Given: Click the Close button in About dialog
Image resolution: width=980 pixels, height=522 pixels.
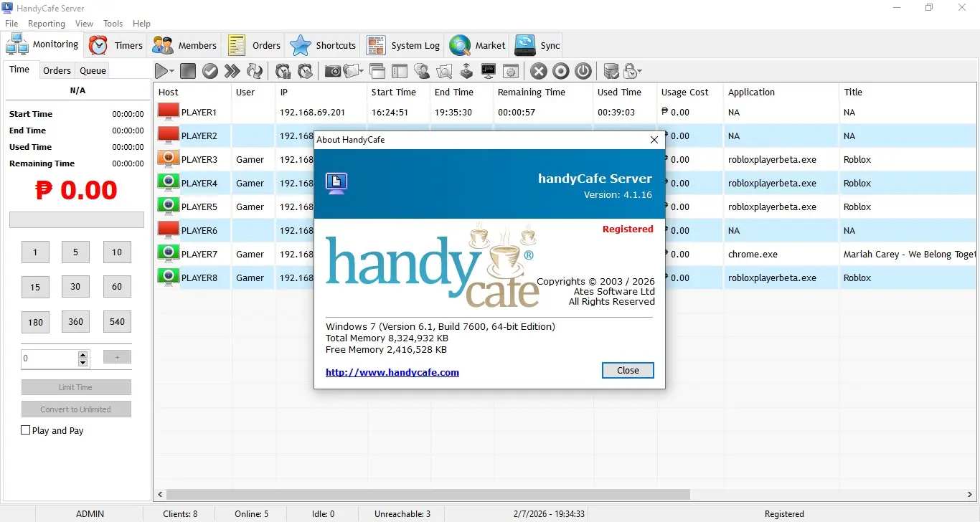Looking at the screenshot, I should (x=628, y=370).
